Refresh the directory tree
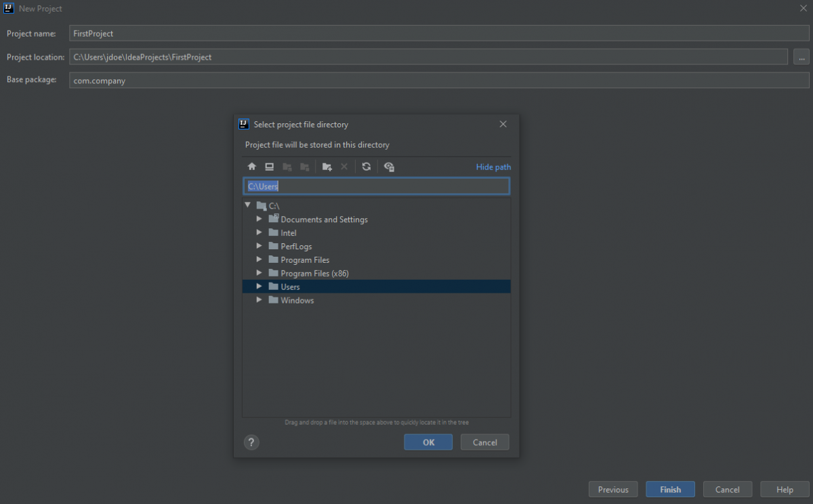This screenshot has height=504, width=813. (367, 167)
